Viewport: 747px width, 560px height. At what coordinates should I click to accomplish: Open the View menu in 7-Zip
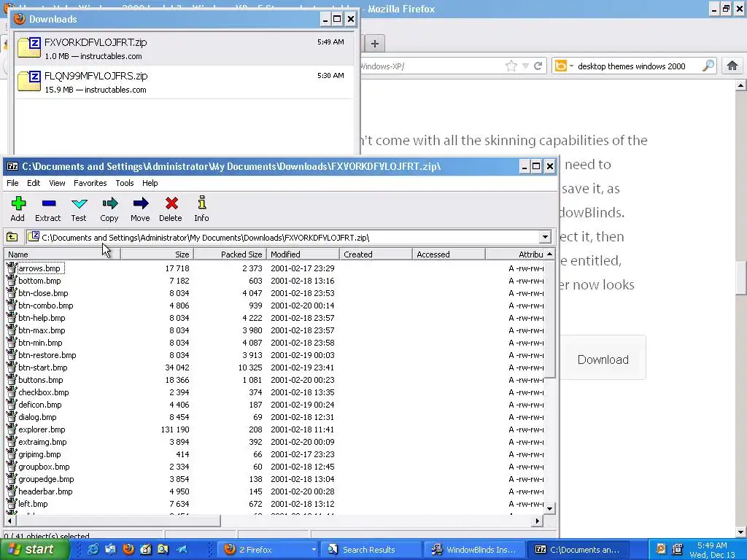[x=57, y=183]
